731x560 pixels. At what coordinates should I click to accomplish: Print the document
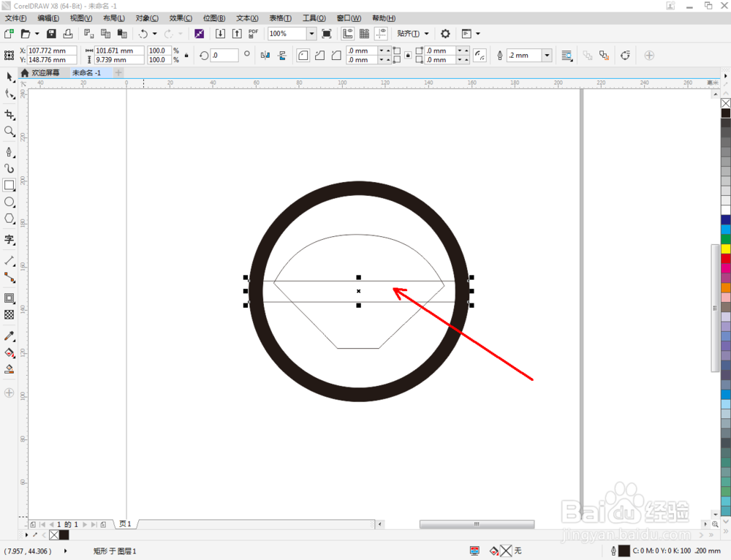coord(68,34)
